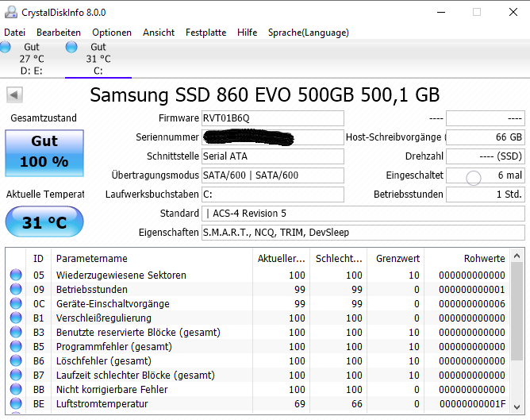Select the Verschleißregulierung parameter name
The height and width of the screenshot is (420, 530).
tap(103, 318)
